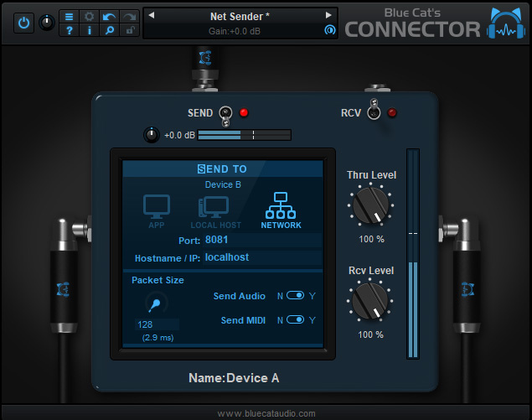The image size is (532, 420).
Task: Flip the RCV toggle switch
Action: tap(374, 109)
